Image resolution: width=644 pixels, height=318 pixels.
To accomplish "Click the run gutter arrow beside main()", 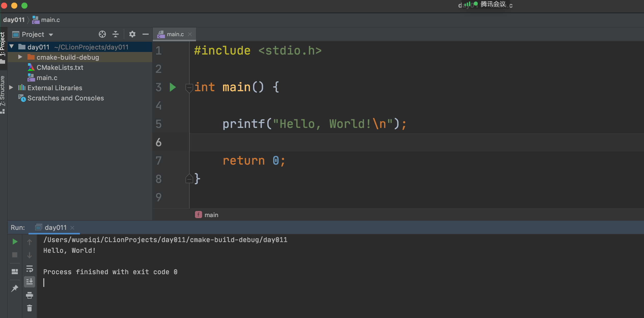I will pyautogui.click(x=173, y=87).
